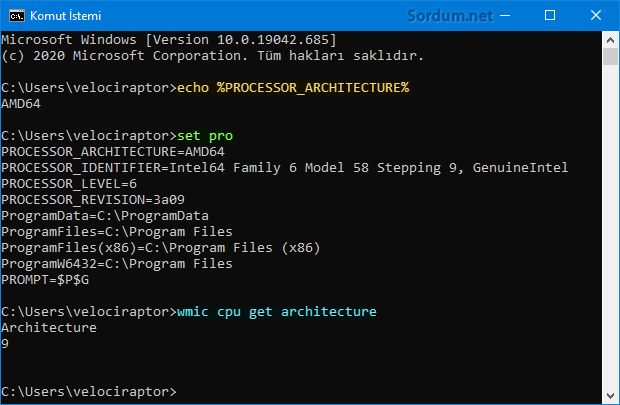The height and width of the screenshot is (405, 620).
Task: Click the PROMPT=$P$G line
Action: [x=45, y=280]
